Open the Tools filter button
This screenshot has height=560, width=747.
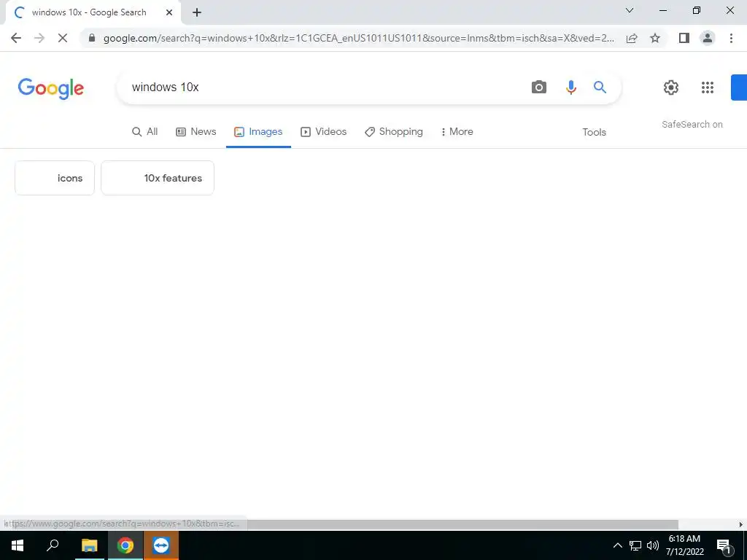point(594,133)
